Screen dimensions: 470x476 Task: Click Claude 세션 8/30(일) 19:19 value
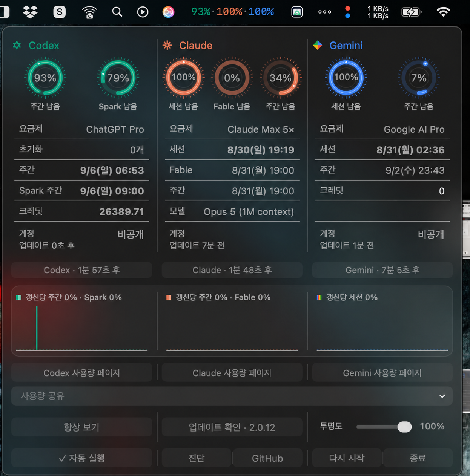(261, 150)
